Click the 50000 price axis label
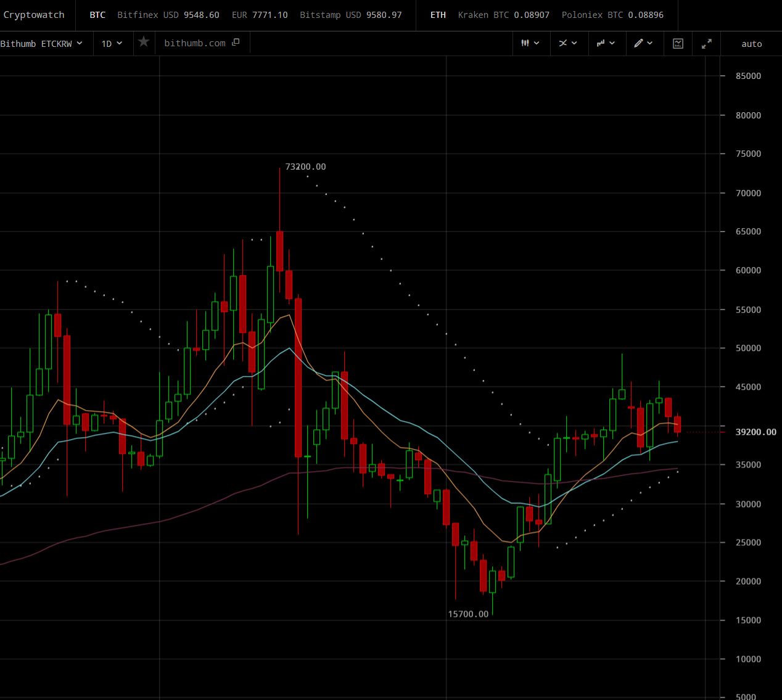 point(749,348)
